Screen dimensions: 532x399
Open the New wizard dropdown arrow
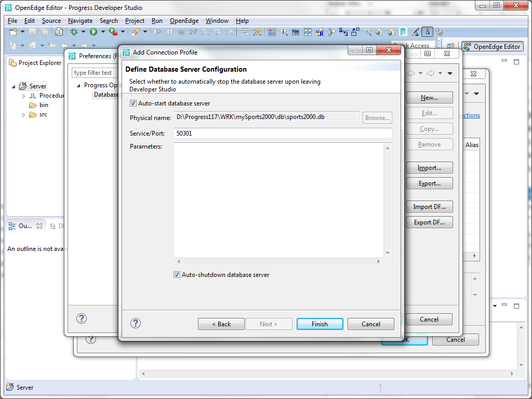point(22,32)
